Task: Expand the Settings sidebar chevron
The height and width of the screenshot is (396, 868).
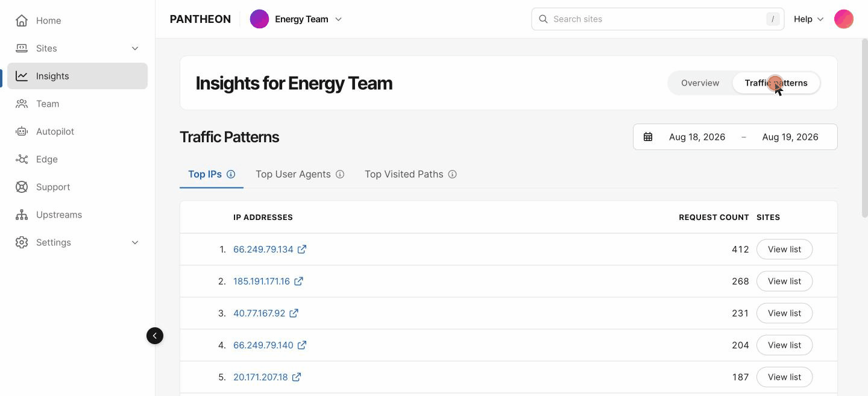Action: tap(135, 242)
